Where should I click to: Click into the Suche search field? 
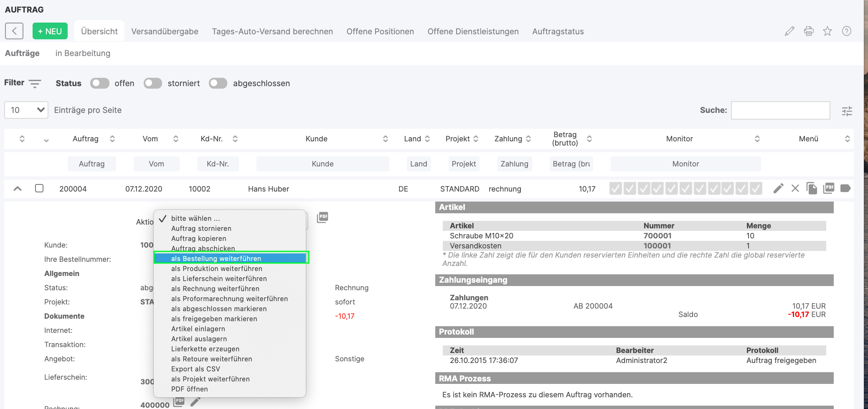coord(780,110)
